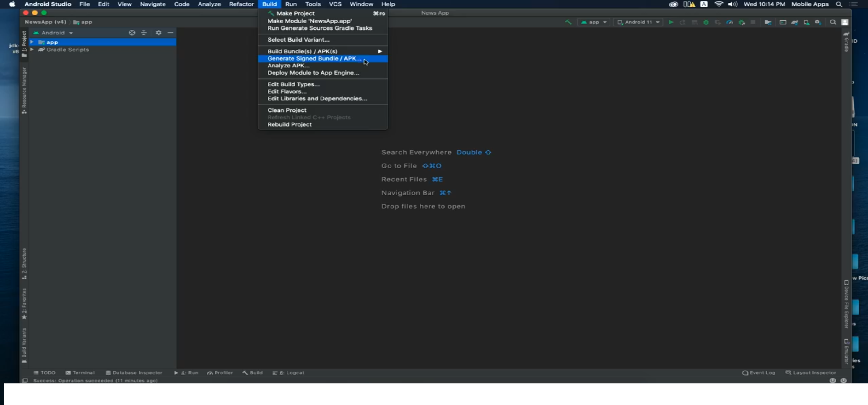This screenshot has height=405, width=868.
Task: Click the Stop square toolbar icon
Action: coord(753,22)
